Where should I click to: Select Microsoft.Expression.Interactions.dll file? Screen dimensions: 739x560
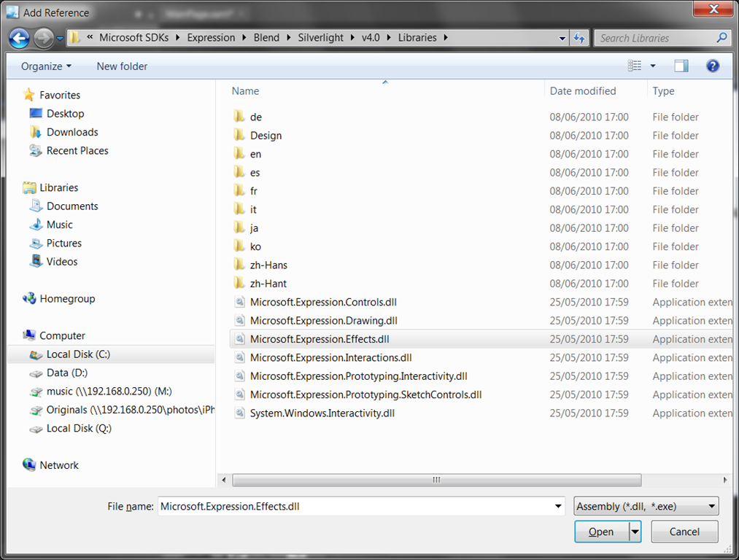point(331,357)
